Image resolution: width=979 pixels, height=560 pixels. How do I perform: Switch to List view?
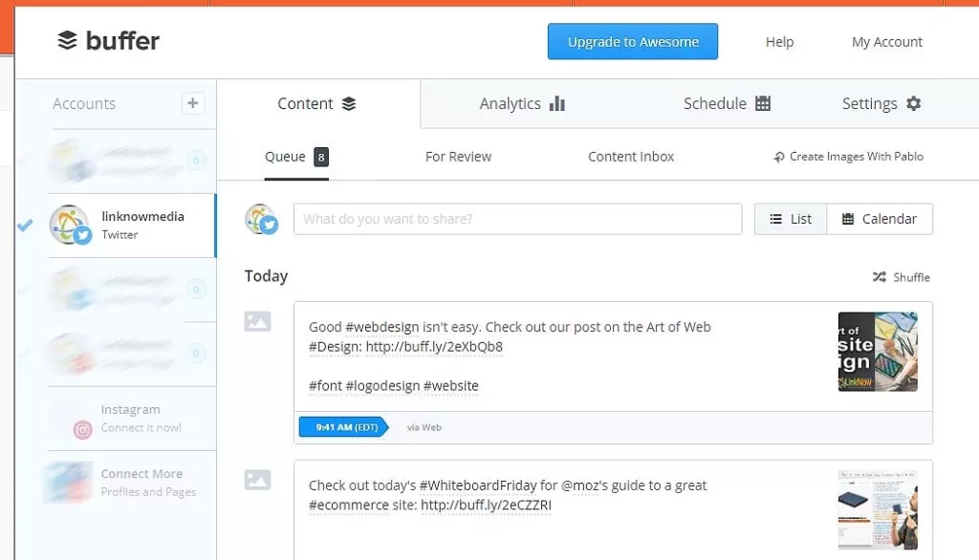point(791,219)
